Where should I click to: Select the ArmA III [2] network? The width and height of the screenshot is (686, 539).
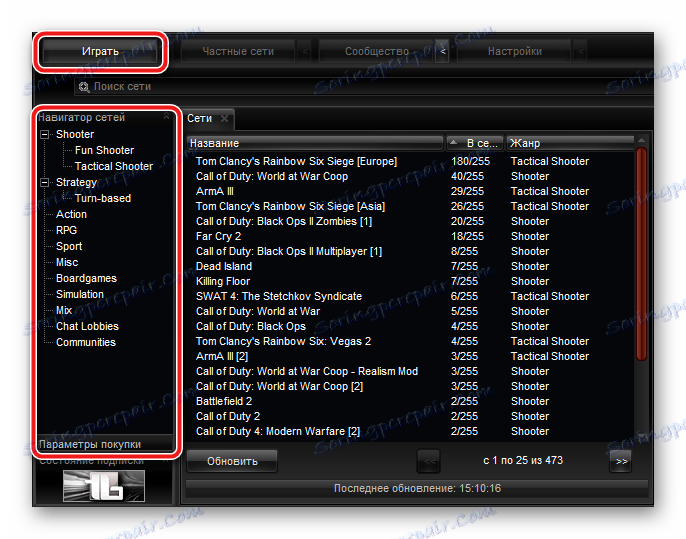(x=410, y=356)
